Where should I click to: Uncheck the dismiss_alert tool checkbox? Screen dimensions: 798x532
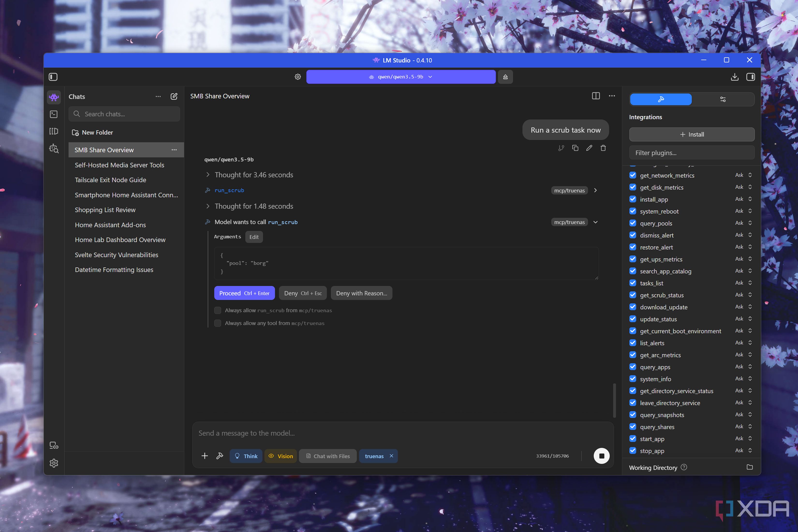coord(633,235)
